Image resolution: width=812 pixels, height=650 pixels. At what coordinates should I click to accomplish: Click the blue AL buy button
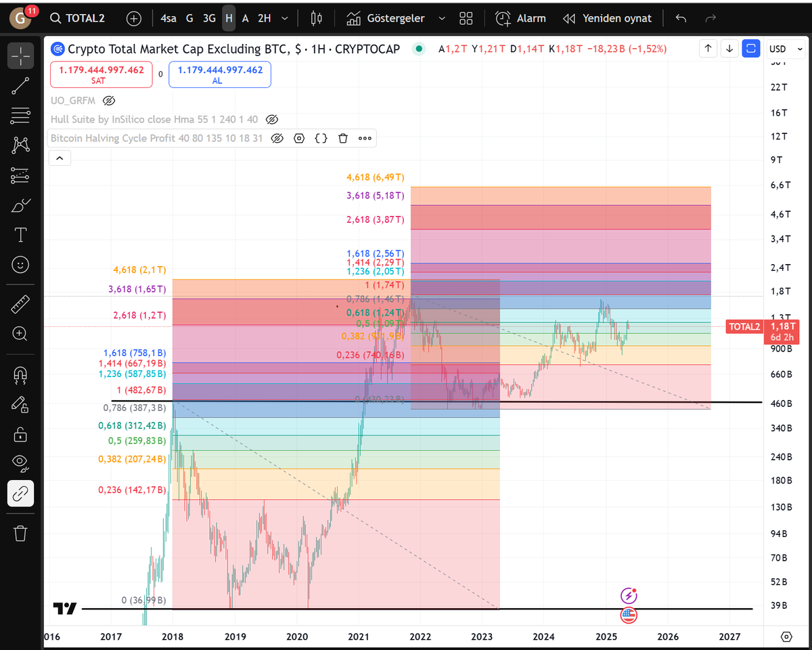click(x=220, y=74)
